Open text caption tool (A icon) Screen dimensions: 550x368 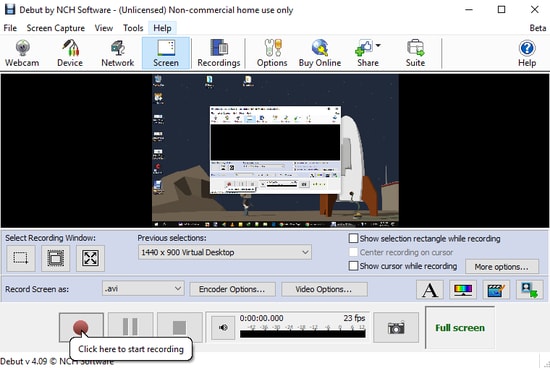click(x=430, y=290)
